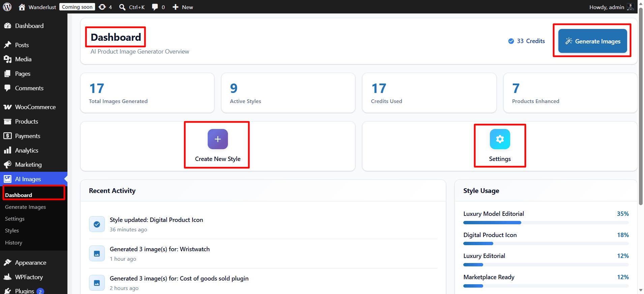This screenshot has width=644, height=294.
Task: Click the cyan gear Settings icon
Action: point(500,139)
